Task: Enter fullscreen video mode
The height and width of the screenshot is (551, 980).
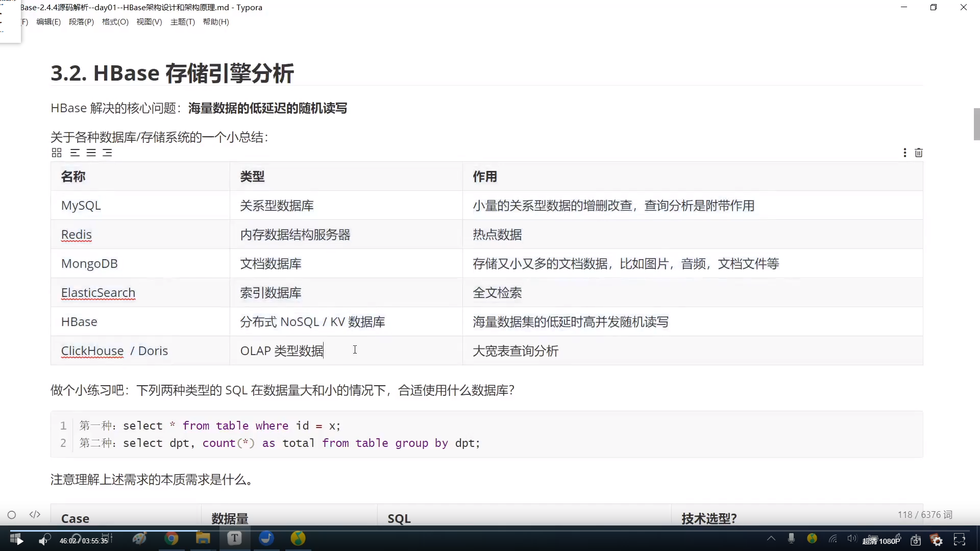Action: coord(960,540)
